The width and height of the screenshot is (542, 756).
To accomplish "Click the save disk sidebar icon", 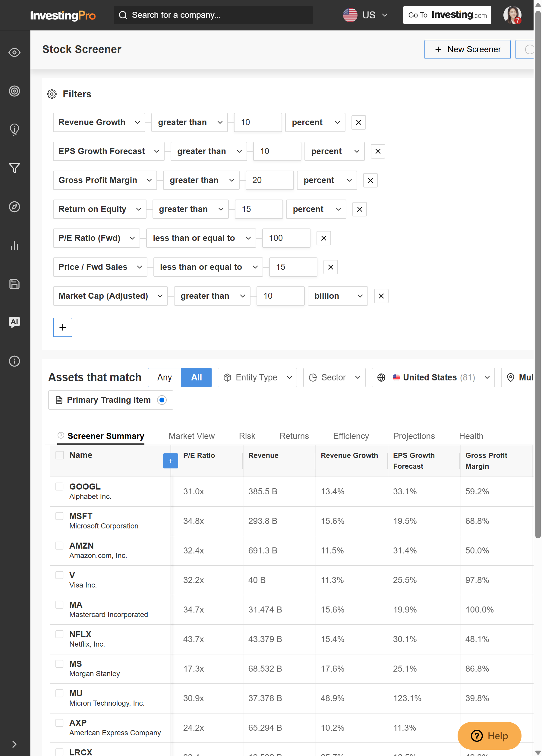I will [14, 284].
